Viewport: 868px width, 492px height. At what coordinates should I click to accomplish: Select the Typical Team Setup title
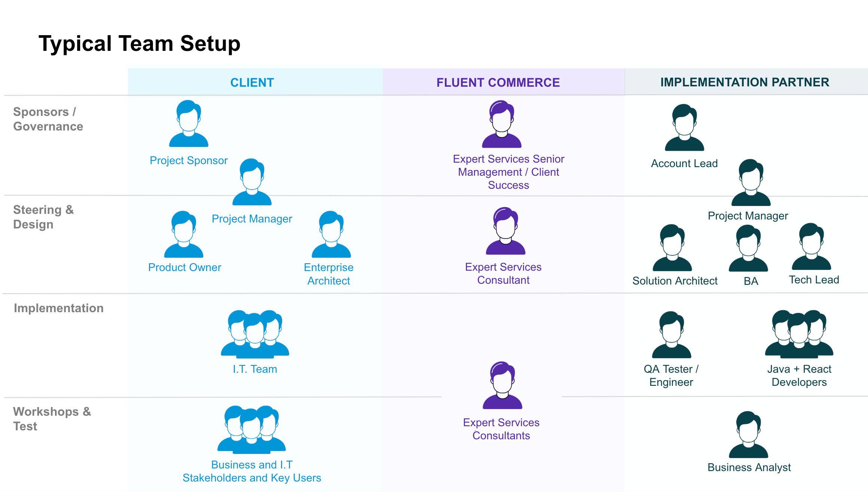[x=139, y=43]
